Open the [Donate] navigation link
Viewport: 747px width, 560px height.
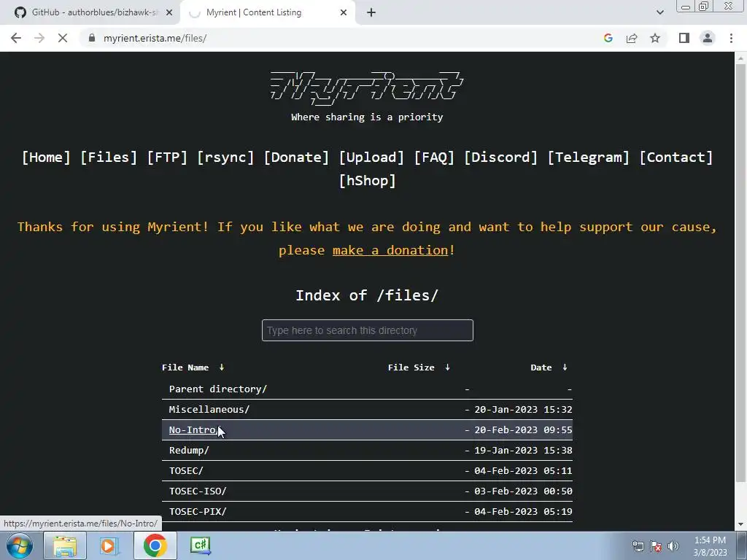tap(296, 157)
